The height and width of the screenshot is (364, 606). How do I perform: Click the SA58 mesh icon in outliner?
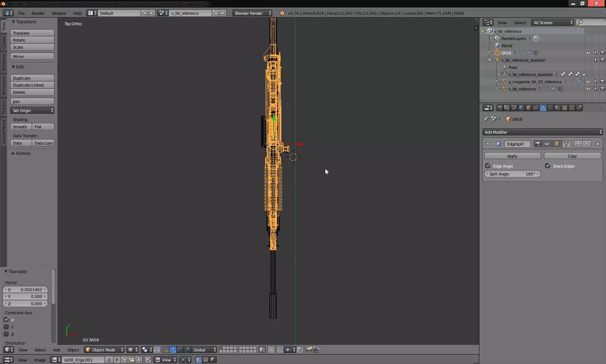(497, 53)
